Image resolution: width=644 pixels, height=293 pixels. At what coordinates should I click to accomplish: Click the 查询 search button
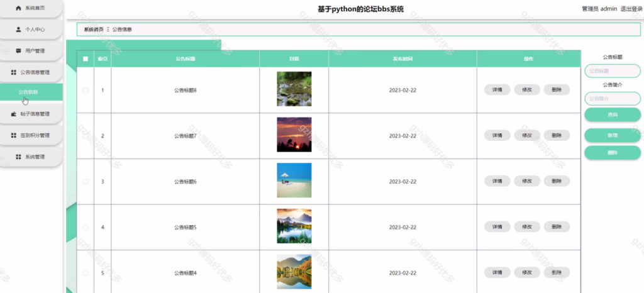click(x=613, y=115)
